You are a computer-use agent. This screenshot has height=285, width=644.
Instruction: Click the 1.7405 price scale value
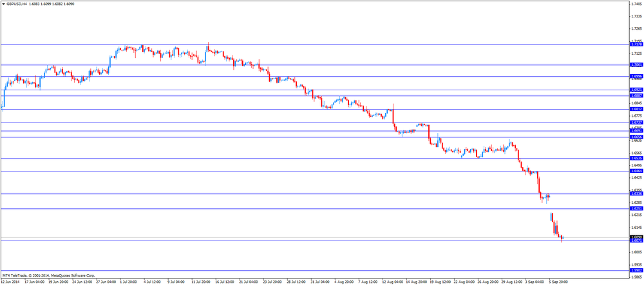point(637,4)
